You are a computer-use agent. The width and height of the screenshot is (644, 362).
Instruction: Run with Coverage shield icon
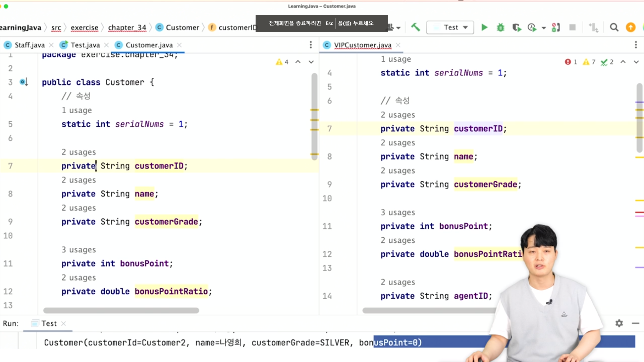pos(517,27)
